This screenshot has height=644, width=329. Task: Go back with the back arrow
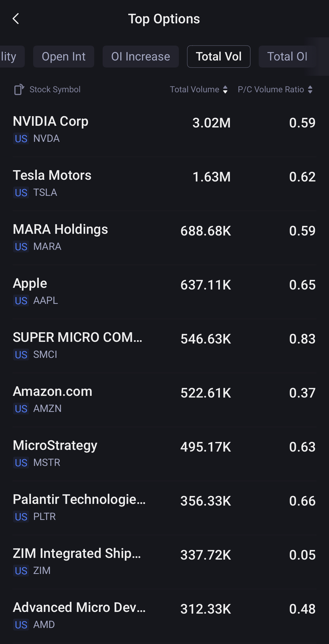16,19
